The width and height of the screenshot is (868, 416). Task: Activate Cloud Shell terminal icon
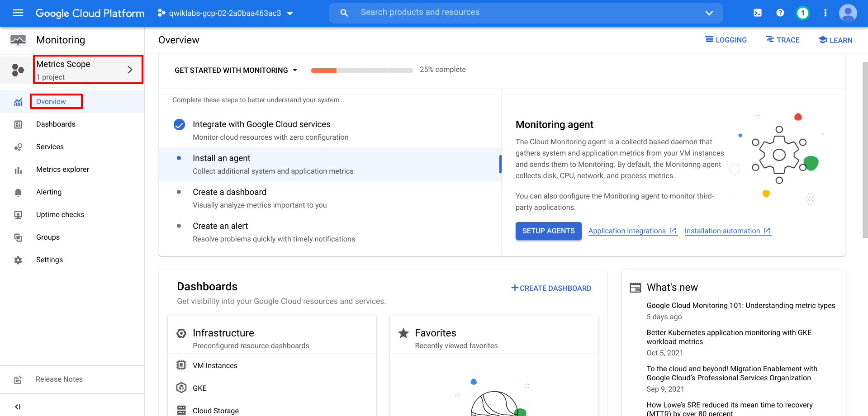click(758, 13)
